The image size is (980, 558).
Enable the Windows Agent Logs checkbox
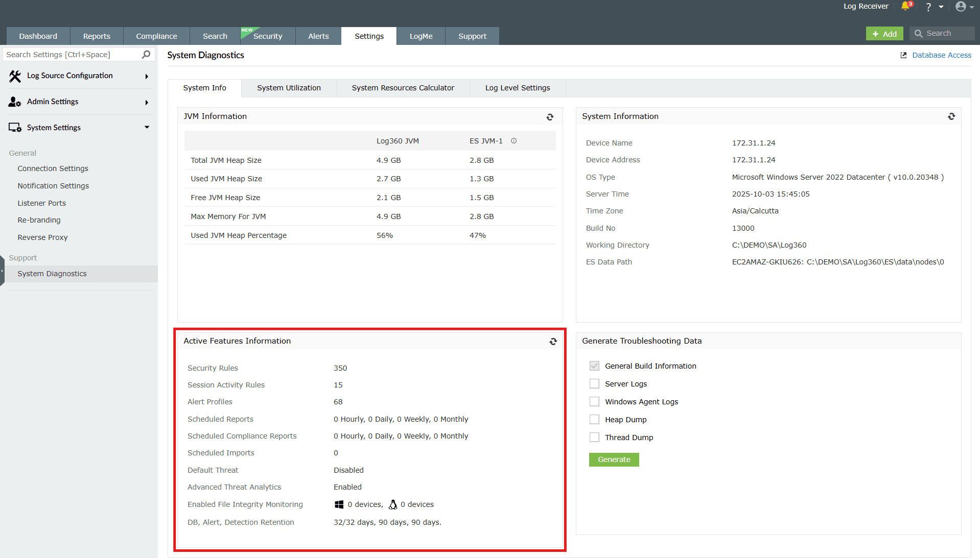[x=594, y=402]
